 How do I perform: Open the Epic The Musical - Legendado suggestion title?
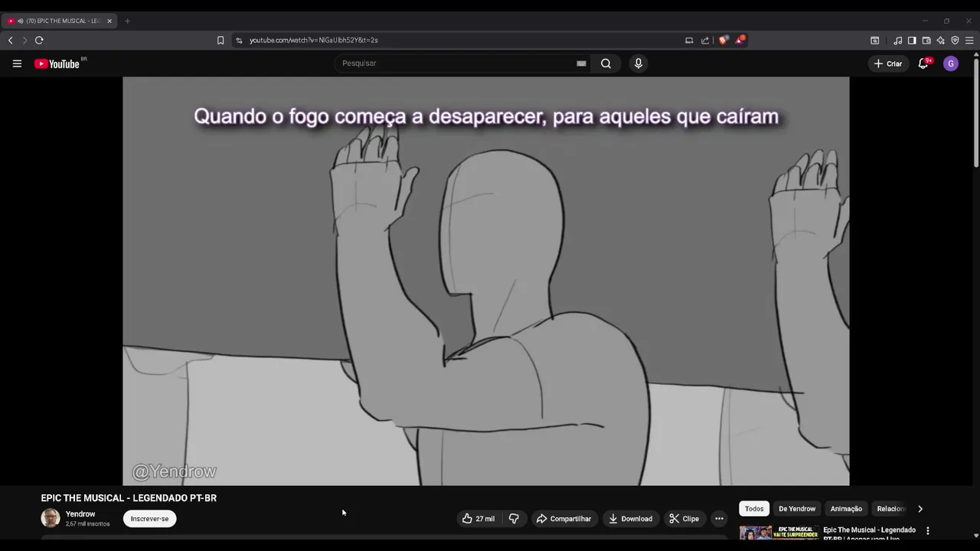869,533
